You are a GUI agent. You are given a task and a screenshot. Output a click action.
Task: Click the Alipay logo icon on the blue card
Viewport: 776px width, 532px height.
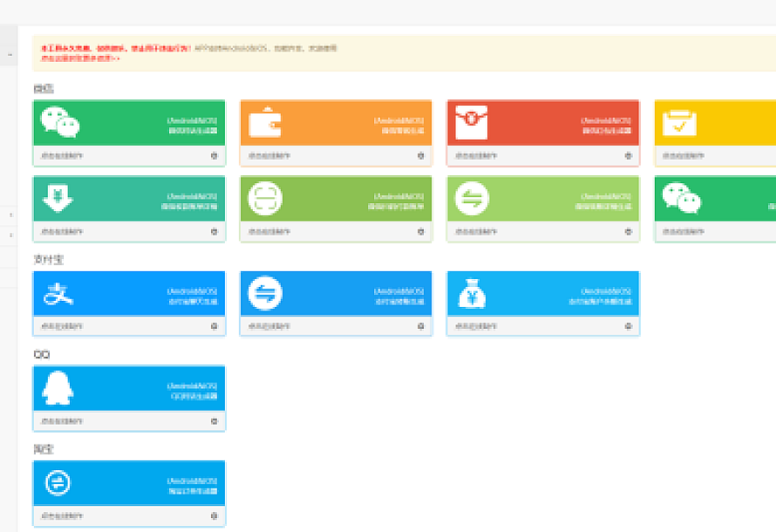coord(58,293)
